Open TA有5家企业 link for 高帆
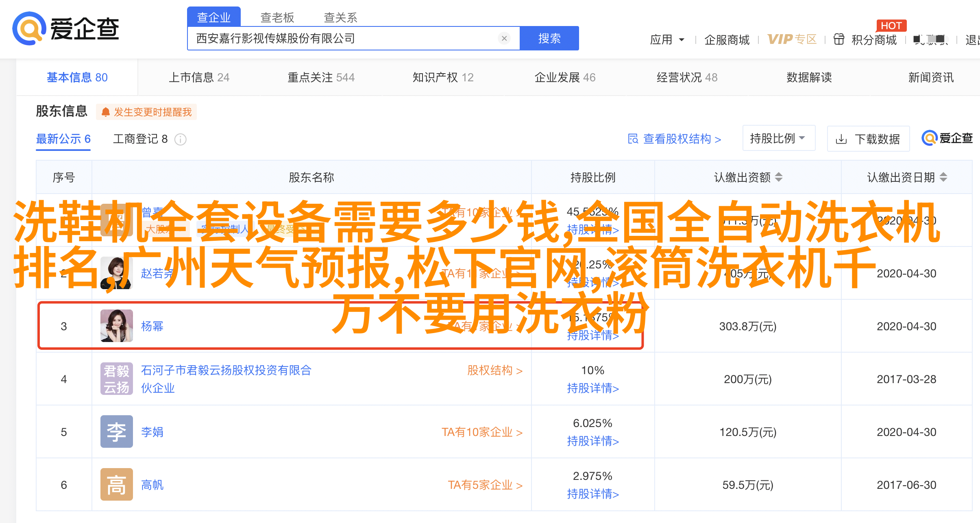Viewport: 980px width, 523px height. tap(485, 485)
